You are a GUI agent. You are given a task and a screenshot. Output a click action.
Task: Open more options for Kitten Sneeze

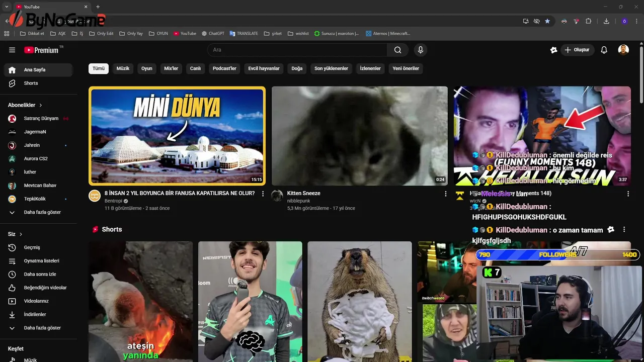(x=445, y=194)
